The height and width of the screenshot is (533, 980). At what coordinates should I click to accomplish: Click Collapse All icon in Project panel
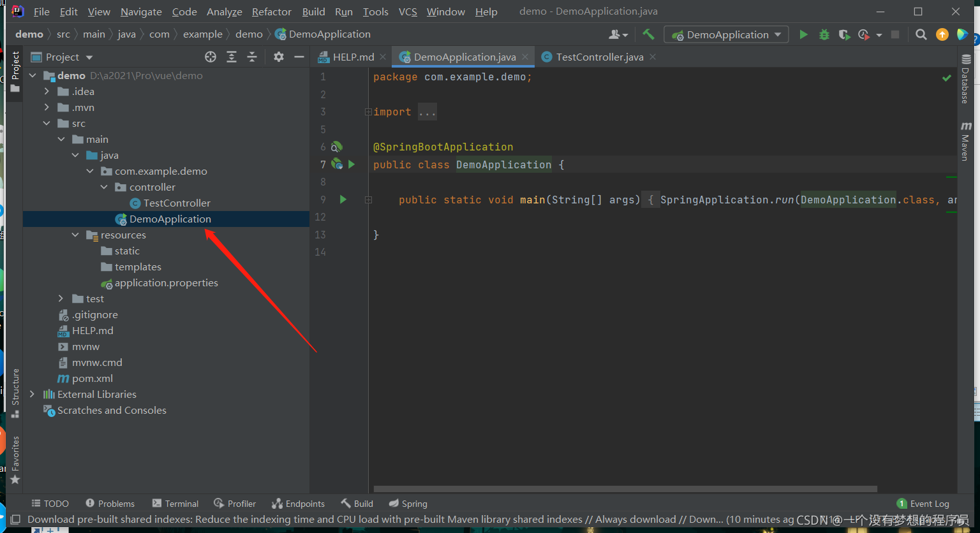pyautogui.click(x=252, y=57)
